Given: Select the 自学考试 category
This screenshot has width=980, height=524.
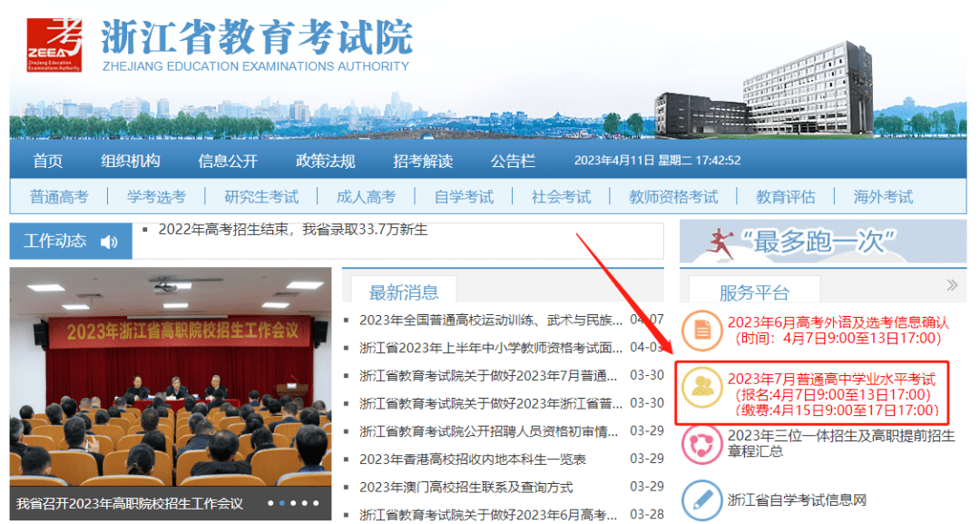Looking at the screenshot, I should (464, 197).
